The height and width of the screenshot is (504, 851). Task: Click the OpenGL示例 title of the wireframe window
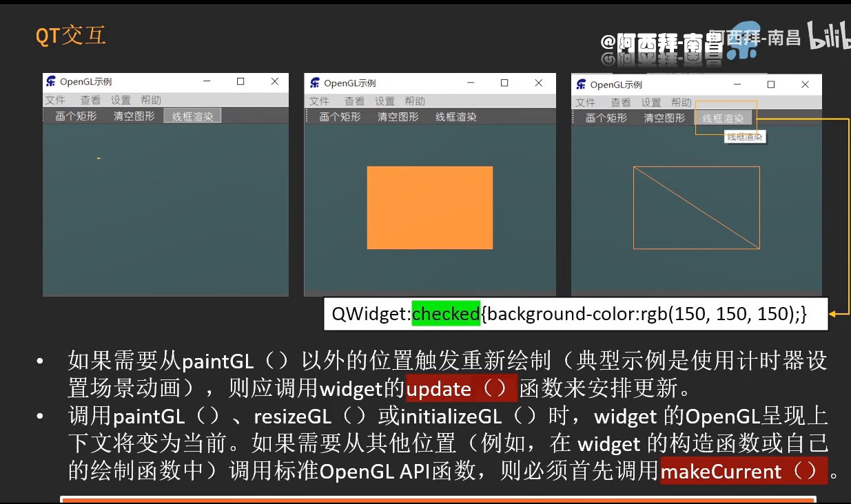(x=616, y=85)
